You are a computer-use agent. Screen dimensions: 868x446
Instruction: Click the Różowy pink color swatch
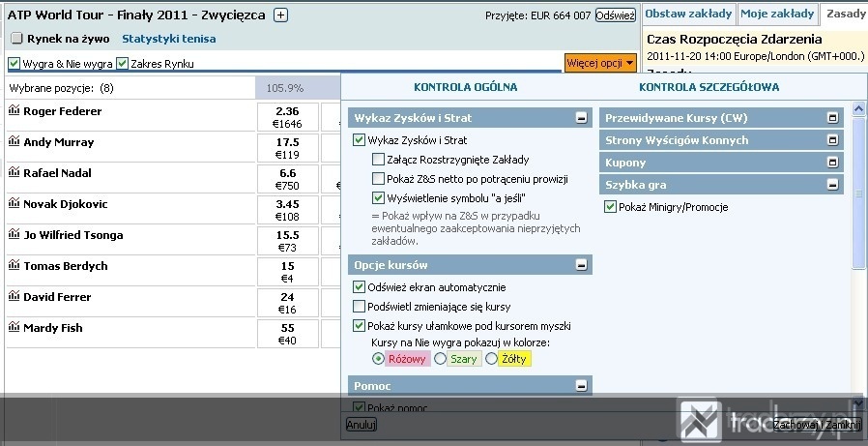tap(407, 359)
